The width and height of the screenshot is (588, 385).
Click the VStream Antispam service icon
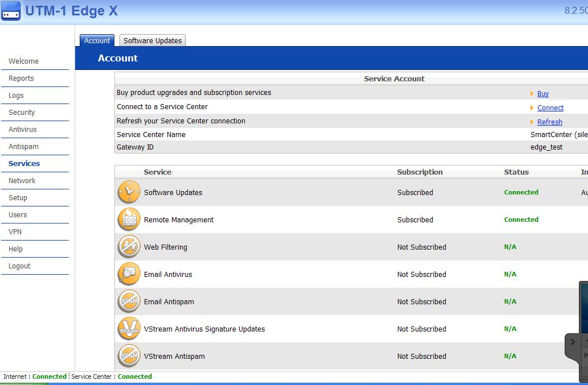129,356
